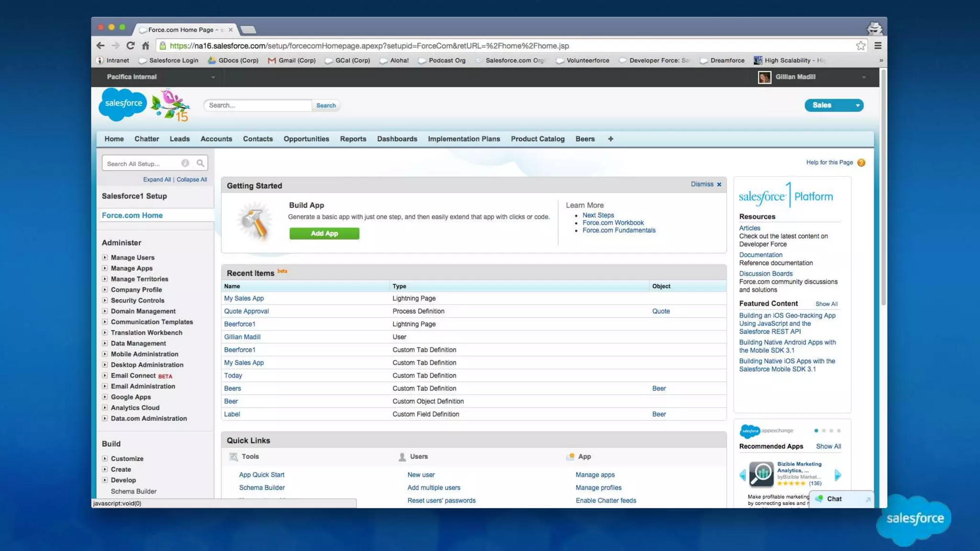Switch to the Opportunities tab
This screenshot has width=980, height=551.
[x=306, y=139]
